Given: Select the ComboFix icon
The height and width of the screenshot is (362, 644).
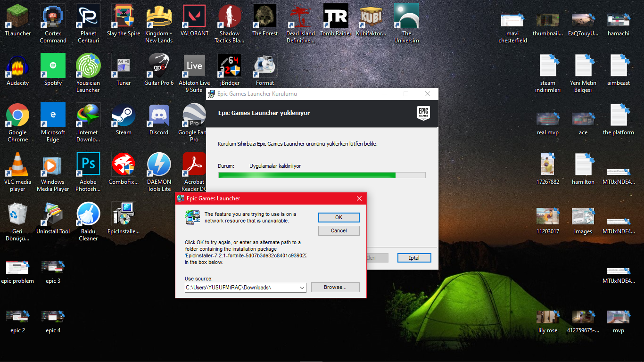Looking at the screenshot, I should pos(124,165).
